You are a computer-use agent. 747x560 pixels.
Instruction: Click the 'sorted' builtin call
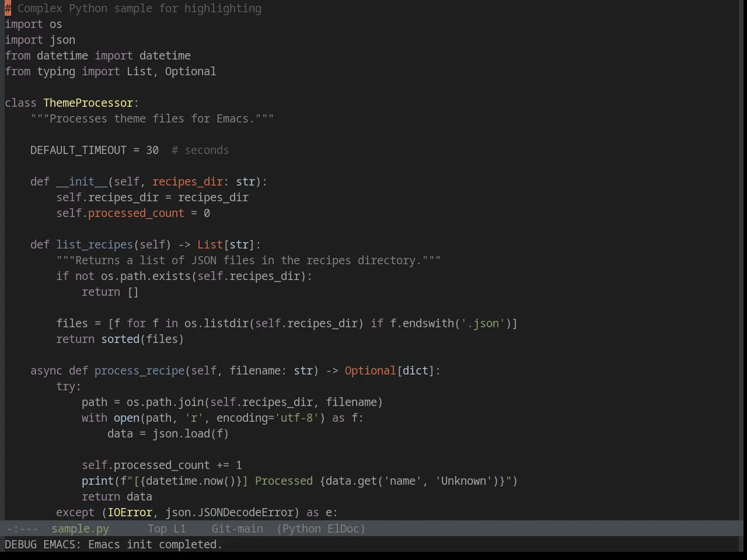pyautogui.click(x=120, y=339)
